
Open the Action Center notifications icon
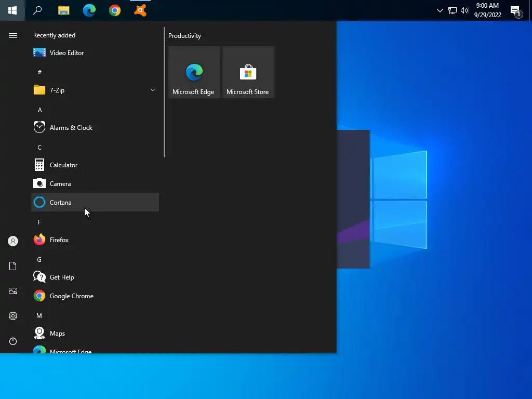[516, 11]
